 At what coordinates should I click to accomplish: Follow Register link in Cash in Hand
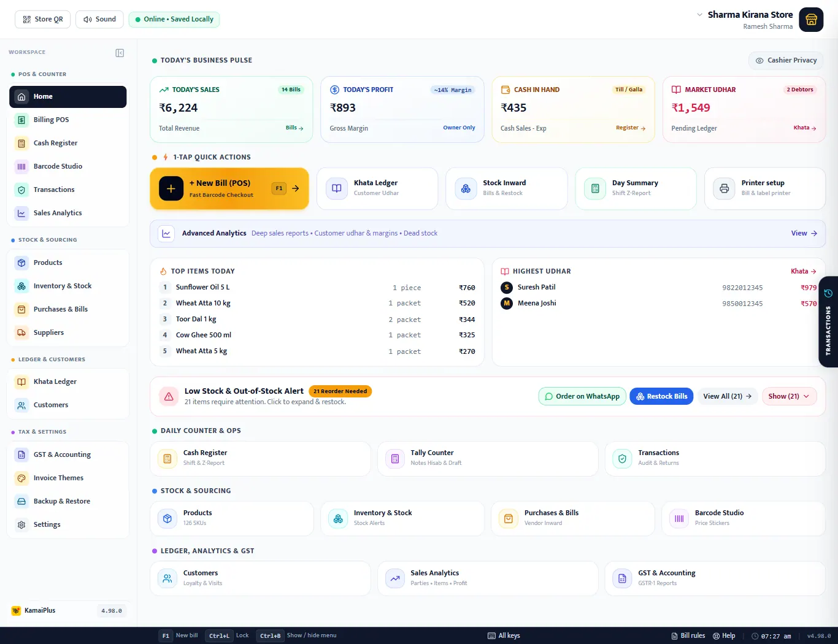pos(631,128)
